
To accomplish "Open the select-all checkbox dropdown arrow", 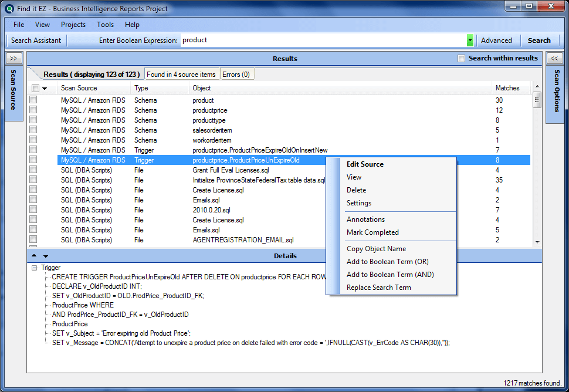I will pos(45,88).
